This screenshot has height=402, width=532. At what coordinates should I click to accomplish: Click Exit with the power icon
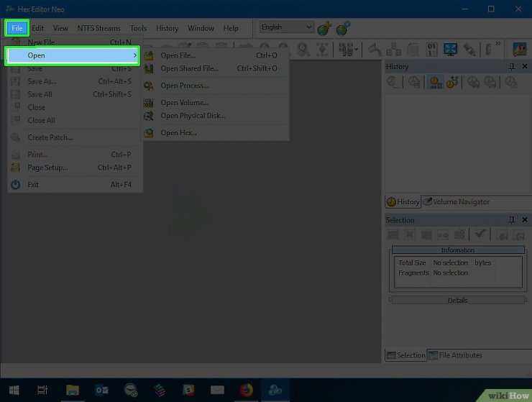pyautogui.click(x=74, y=185)
